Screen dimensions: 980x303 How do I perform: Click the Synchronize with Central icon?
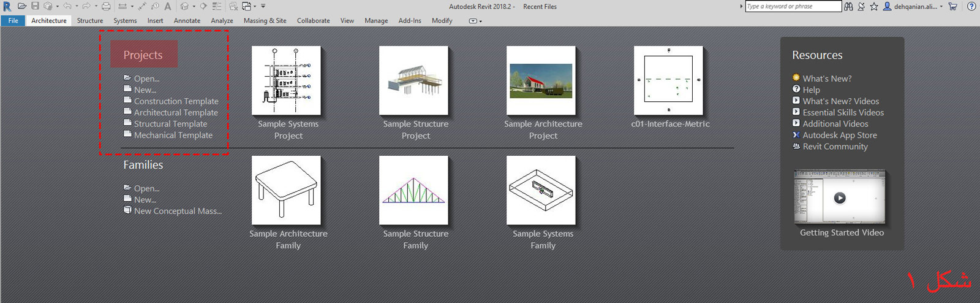coord(48,6)
